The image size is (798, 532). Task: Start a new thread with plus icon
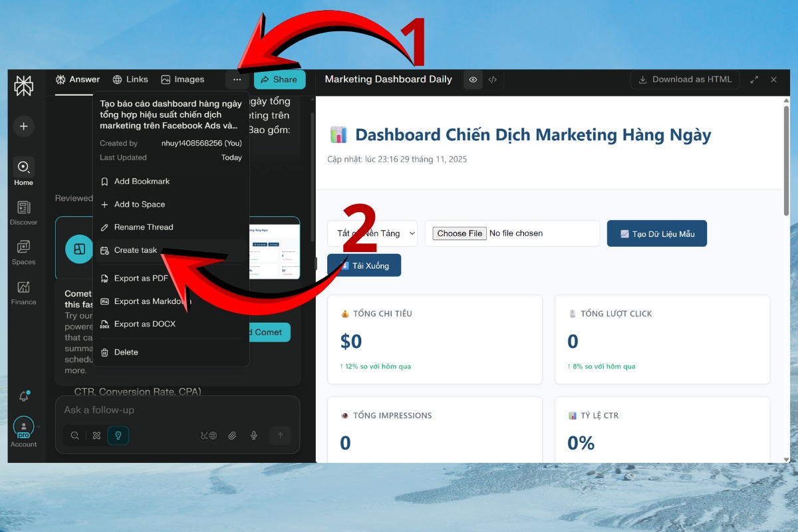pyautogui.click(x=24, y=126)
